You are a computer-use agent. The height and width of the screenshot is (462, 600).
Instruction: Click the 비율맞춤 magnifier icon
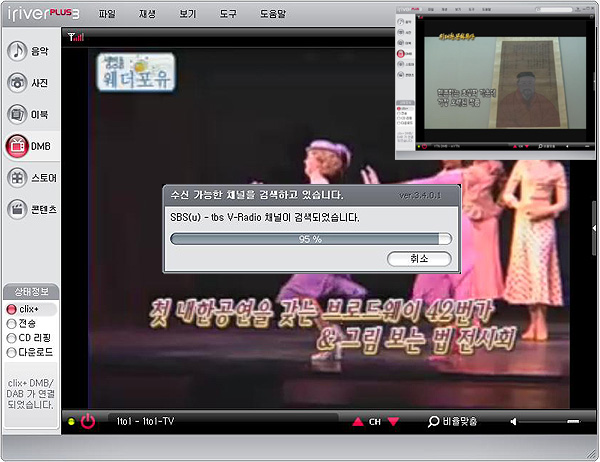pyautogui.click(x=433, y=421)
